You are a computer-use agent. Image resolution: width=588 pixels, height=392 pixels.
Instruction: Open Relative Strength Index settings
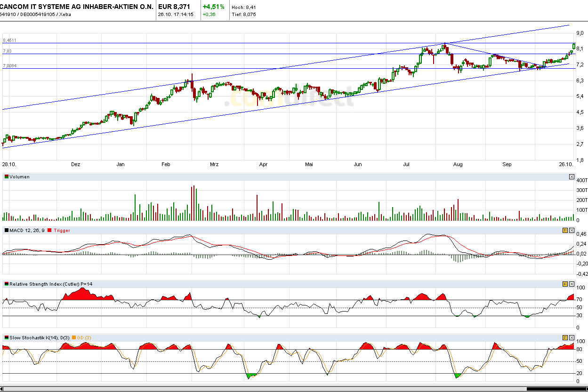(x=565, y=284)
